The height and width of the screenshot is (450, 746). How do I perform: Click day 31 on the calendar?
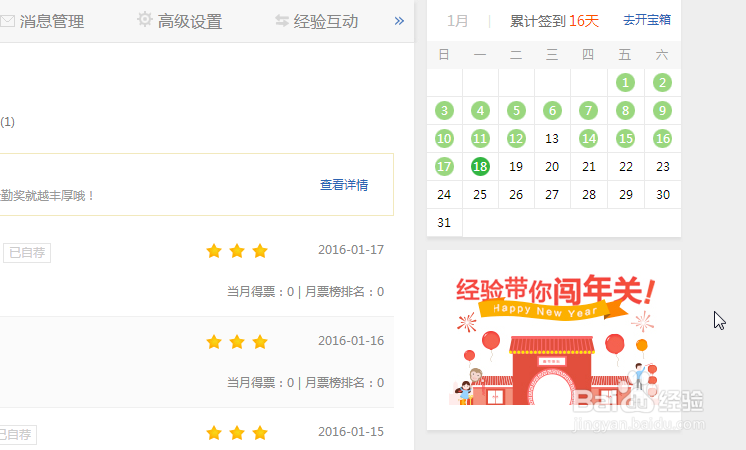click(444, 223)
